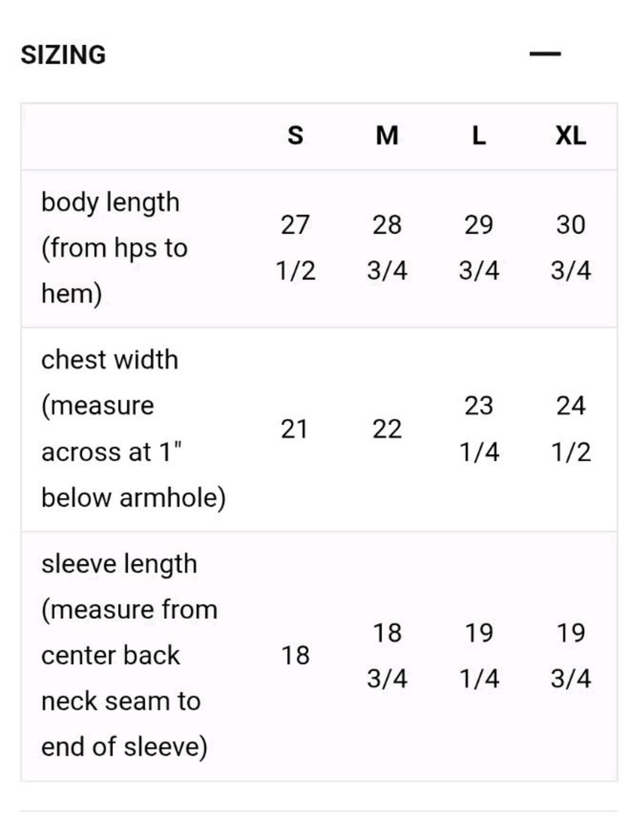630x840 pixels.
Task: Collapse the SIZING section with minus icon
Action: click(545, 54)
